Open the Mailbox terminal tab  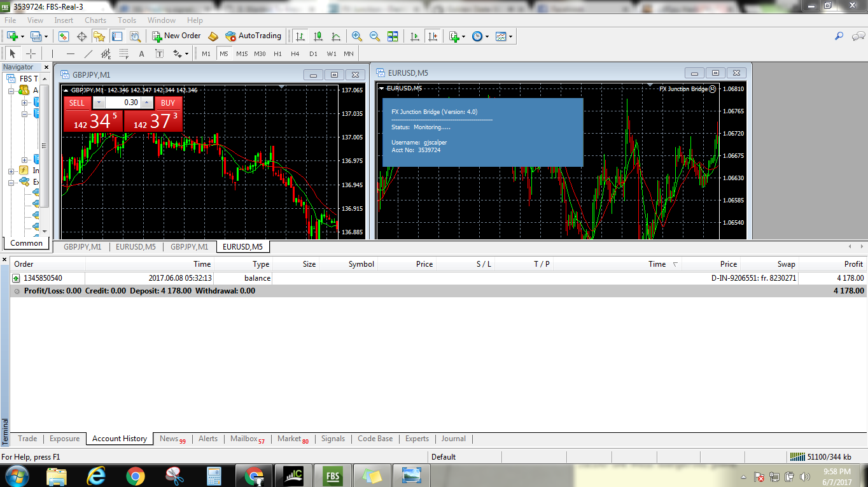pos(247,439)
